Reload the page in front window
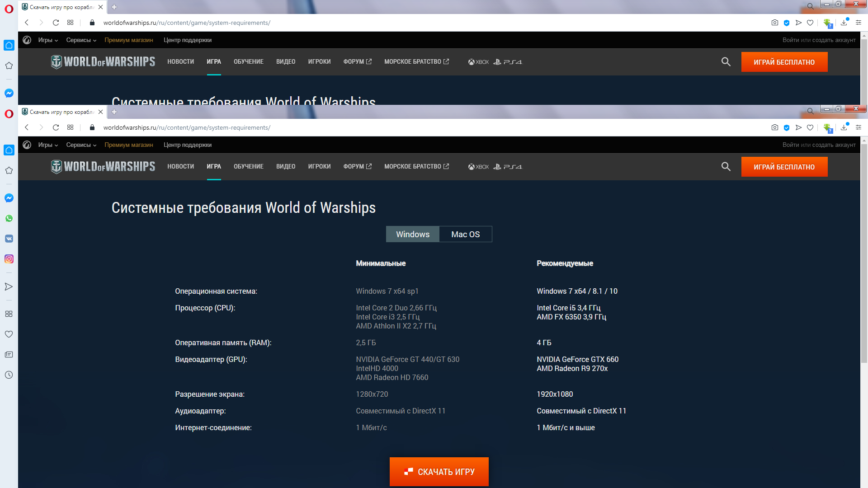Viewport: 868px width, 488px height. [x=56, y=127]
